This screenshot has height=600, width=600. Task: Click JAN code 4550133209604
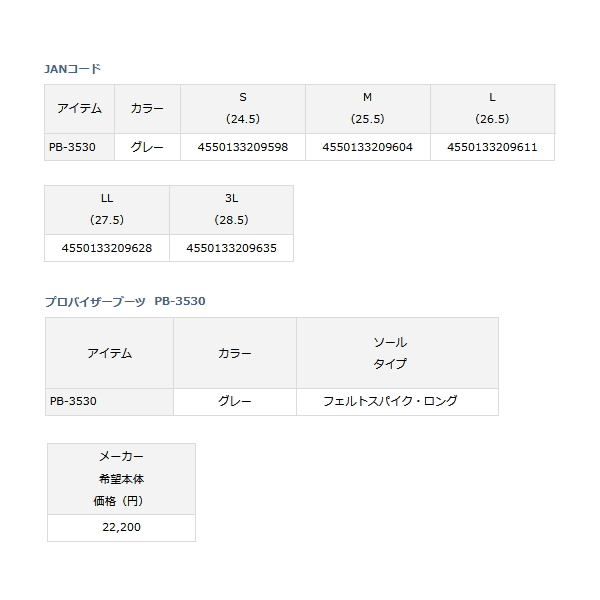click(x=368, y=147)
